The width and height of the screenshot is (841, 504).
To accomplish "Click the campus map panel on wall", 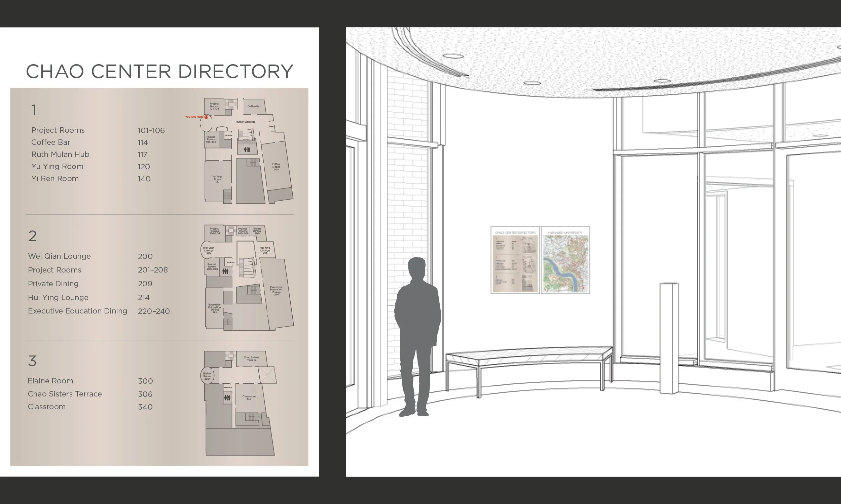I will [x=565, y=260].
